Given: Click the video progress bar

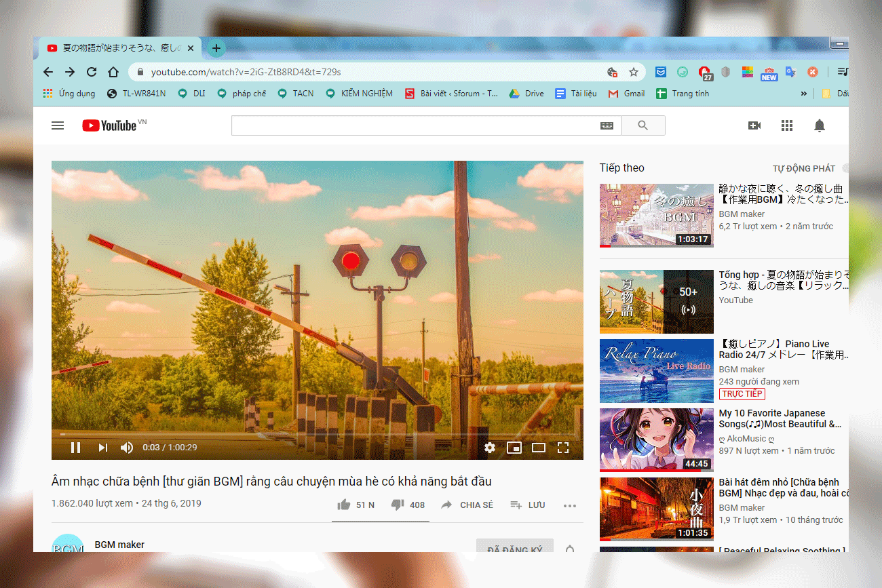Looking at the screenshot, I should click(318, 434).
